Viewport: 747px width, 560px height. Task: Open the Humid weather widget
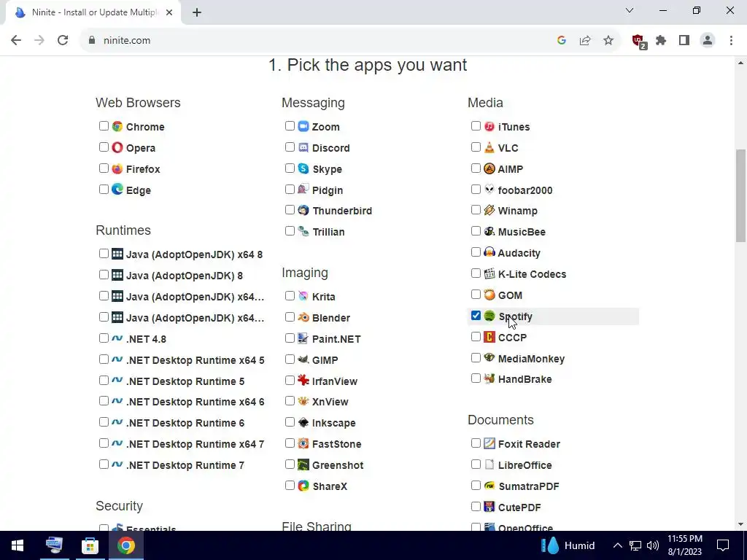tap(568, 545)
